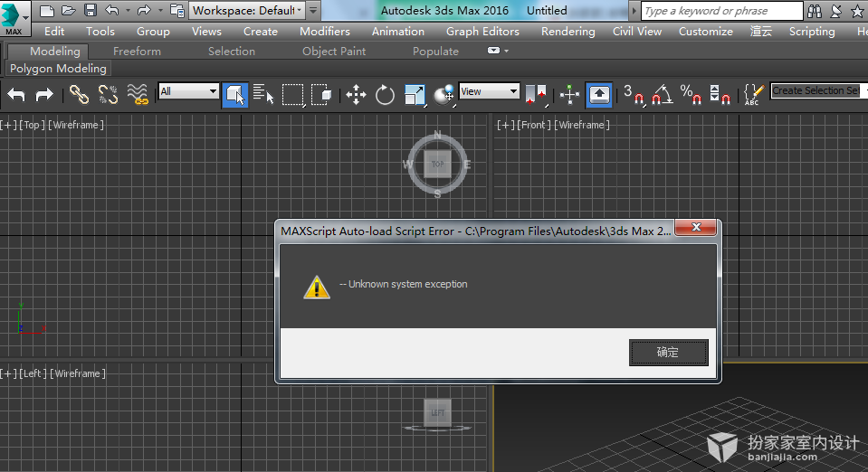
Task: Click Edit Named Selection Sets icon
Action: point(753,95)
